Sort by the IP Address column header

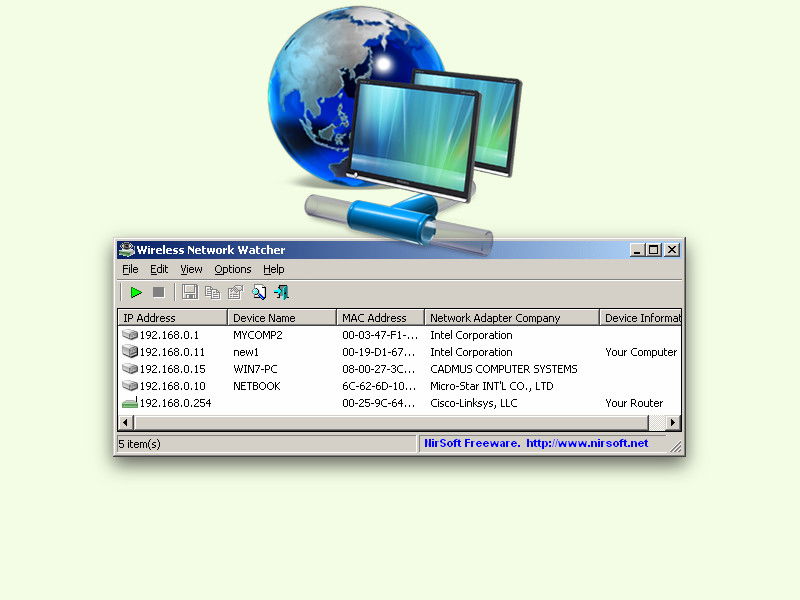click(x=172, y=317)
